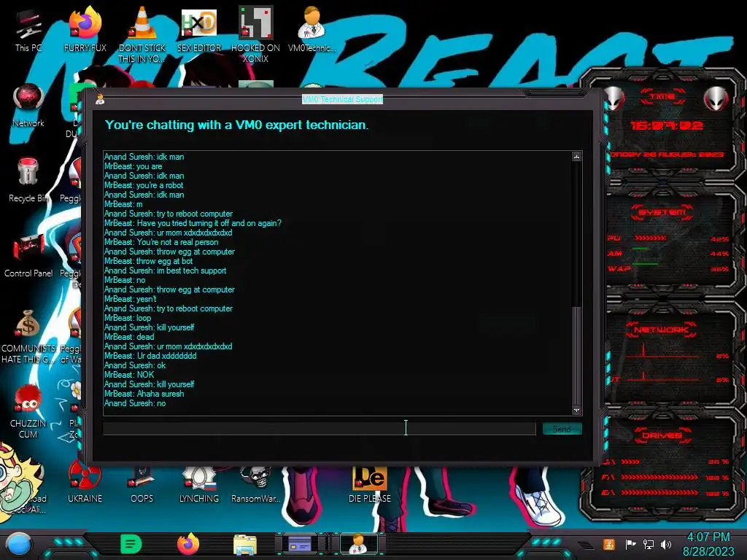Click the heading "You're chatting with a VM0 expert technician."

pos(237,125)
